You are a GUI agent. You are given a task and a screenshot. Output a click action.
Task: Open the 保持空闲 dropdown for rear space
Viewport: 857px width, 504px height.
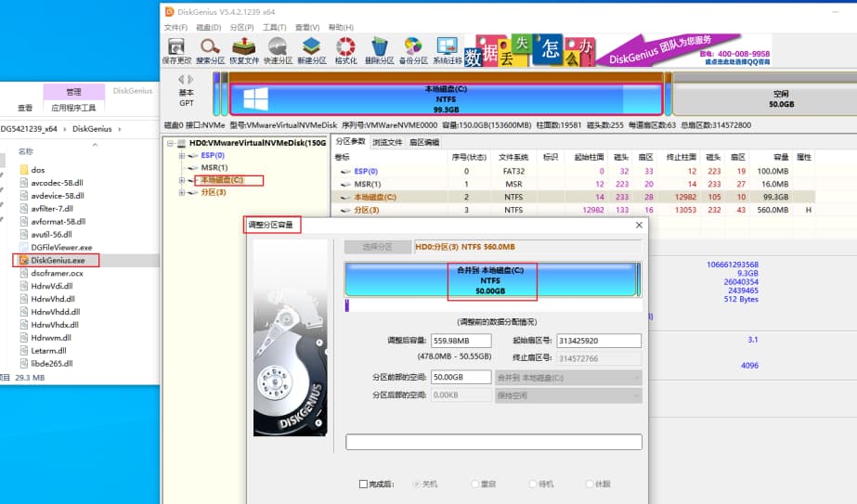click(568, 395)
